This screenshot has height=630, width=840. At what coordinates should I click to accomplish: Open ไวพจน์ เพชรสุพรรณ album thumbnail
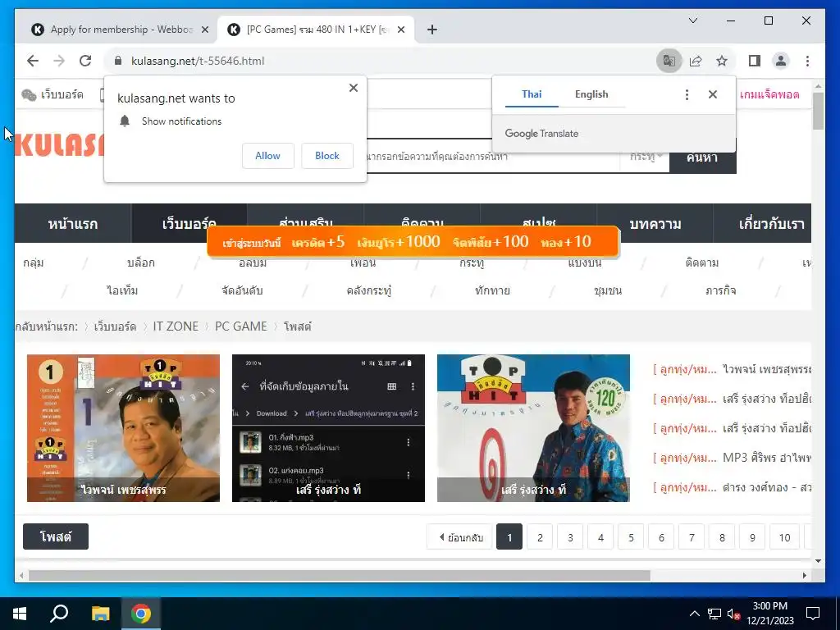point(123,428)
